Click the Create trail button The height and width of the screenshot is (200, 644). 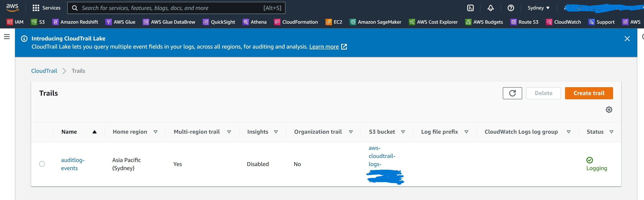point(589,93)
